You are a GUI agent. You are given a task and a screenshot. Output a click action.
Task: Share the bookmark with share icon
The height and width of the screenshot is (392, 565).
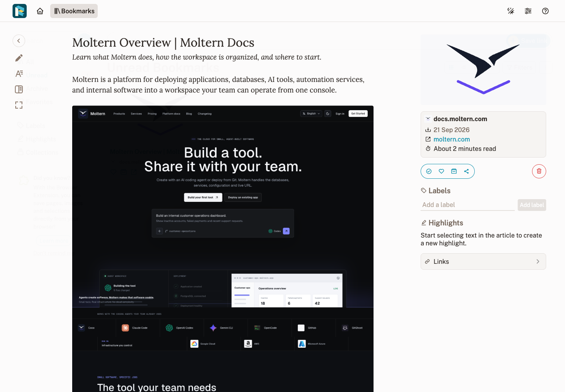(x=467, y=171)
